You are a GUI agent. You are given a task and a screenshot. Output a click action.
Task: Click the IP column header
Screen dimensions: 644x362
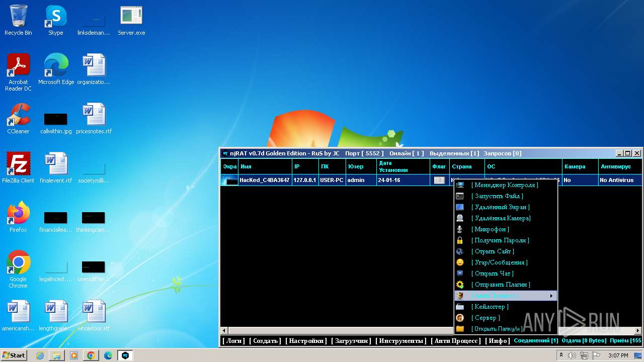pos(305,166)
